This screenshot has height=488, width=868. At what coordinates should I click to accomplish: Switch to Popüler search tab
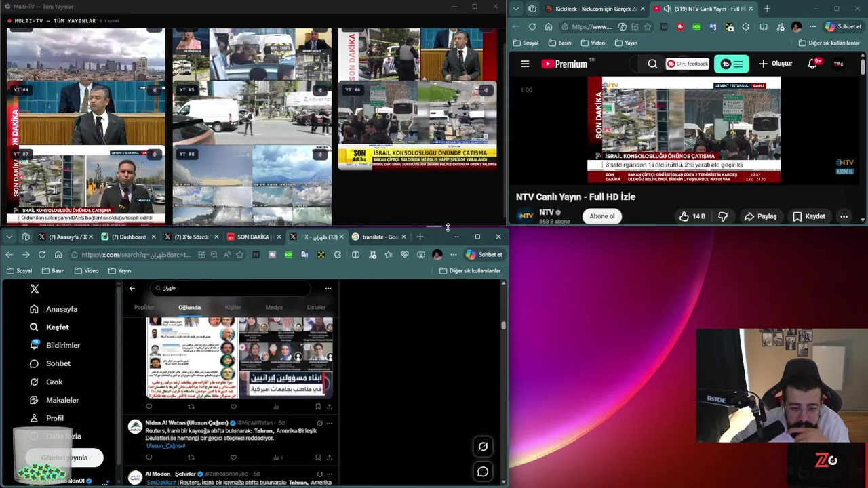click(144, 308)
